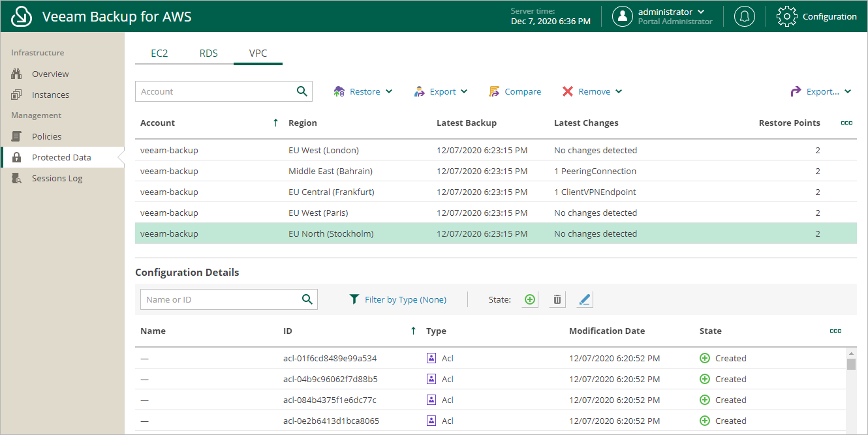Sort by Restore Points column header
Viewport: 868px width, 435px height.
click(790, 123)
